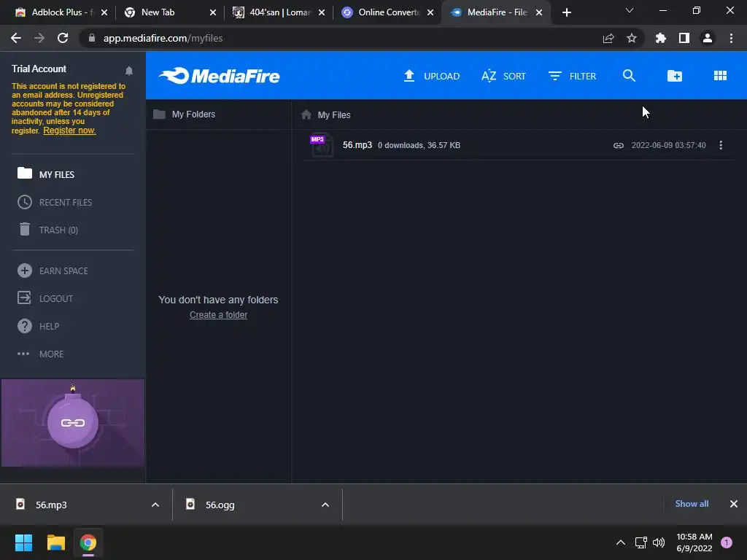Click the notification count badge
747x560 pixels.
[x=727, y=542]
